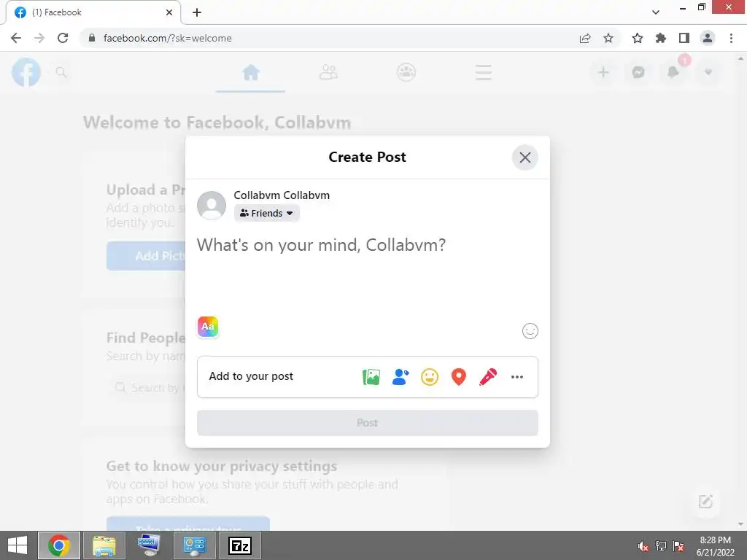747x560 pixels.
Task: Open the live video microphone option
Action: pyautogui.click(x=488, y=377)
